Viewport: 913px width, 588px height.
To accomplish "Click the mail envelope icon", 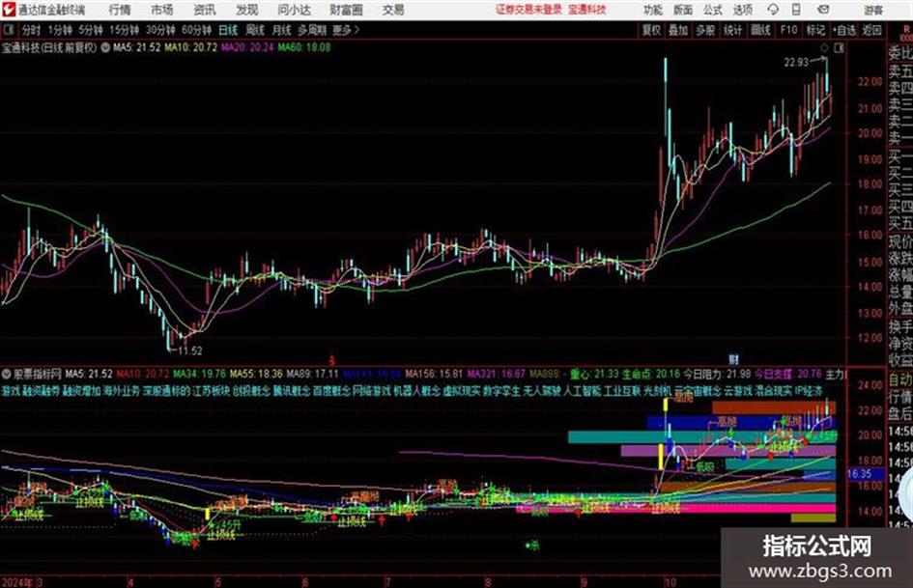I will [823, 10].
